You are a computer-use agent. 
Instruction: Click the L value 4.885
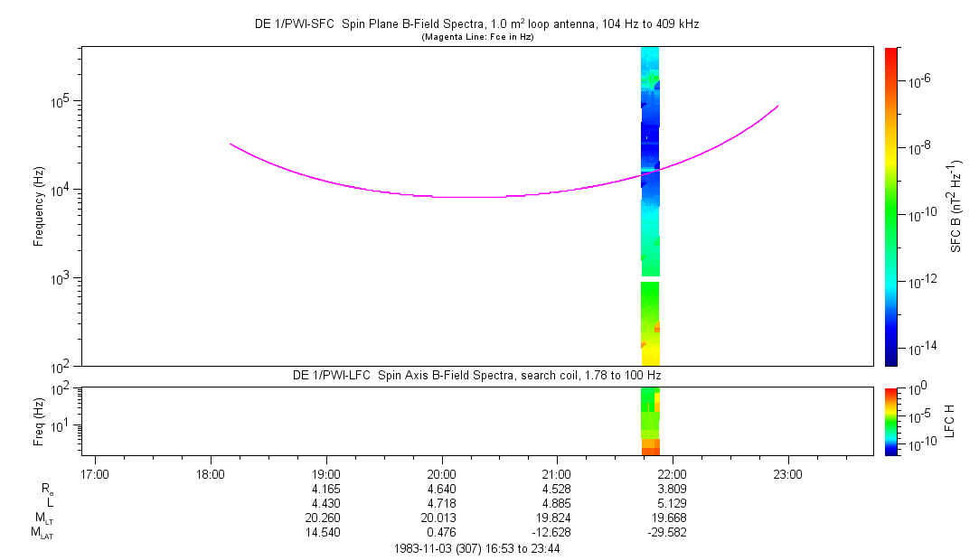556,503
